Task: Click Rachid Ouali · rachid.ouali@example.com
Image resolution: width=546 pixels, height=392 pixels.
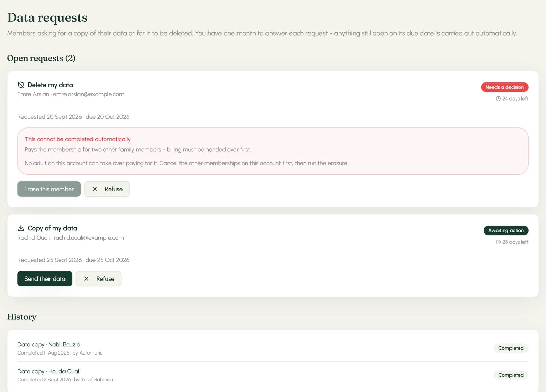Action: click(71, 238)
